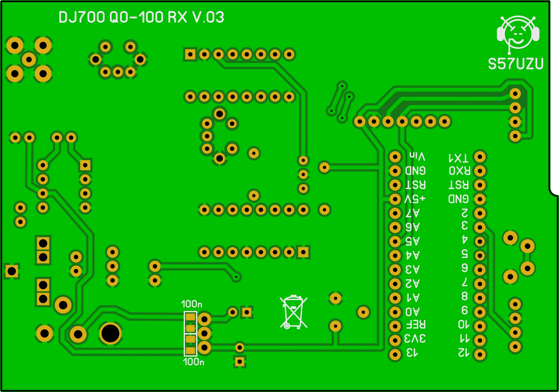The width and height of the screenshot is (559, 392).
Task: Select the pad labeled 3V3
Action: [395, 341]
